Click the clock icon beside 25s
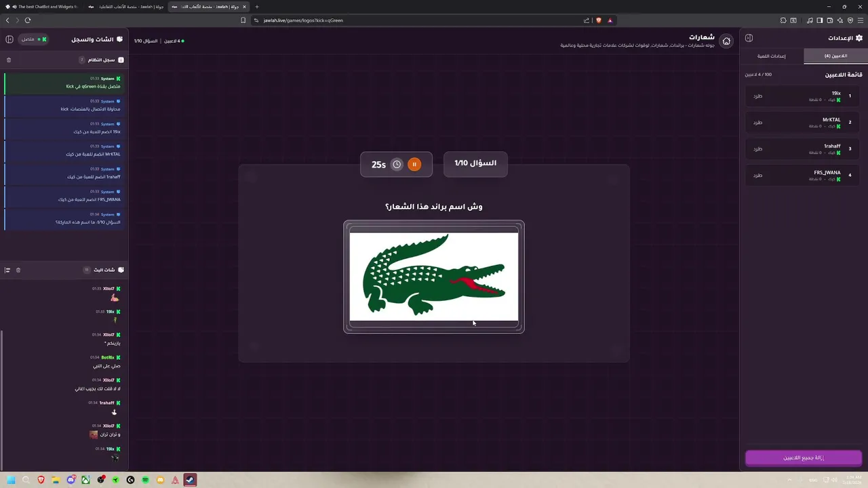 click(x=397, y=164)
